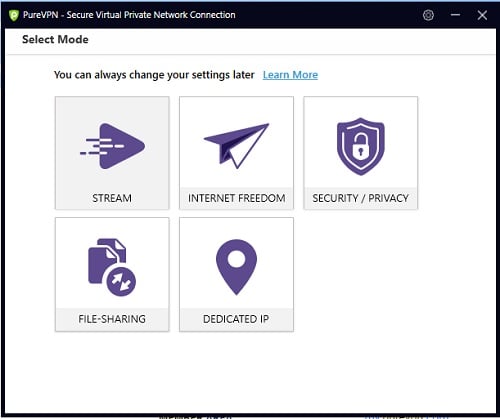Close the PureVPN window
The height and width of the screenshot is (419, 500).
coord(482,15)
